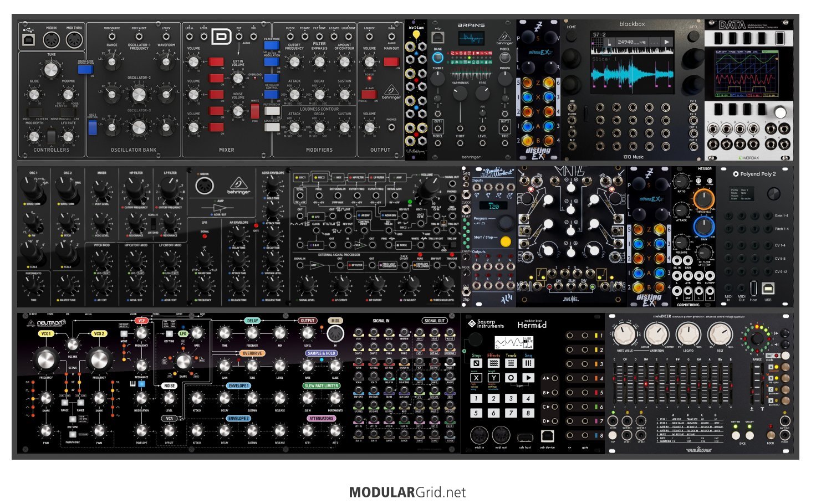Screen dimensions: 816x504
Task: Select the Seq button on Hermod
Action: [528, 363]
